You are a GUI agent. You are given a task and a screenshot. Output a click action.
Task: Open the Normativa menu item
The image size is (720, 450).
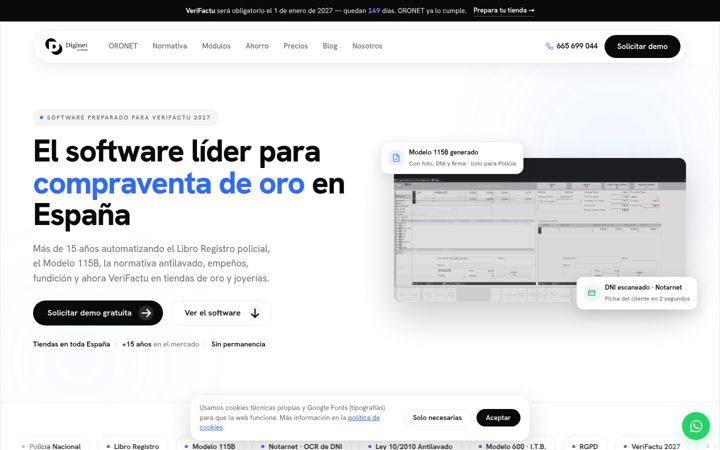tap(169, 46)
